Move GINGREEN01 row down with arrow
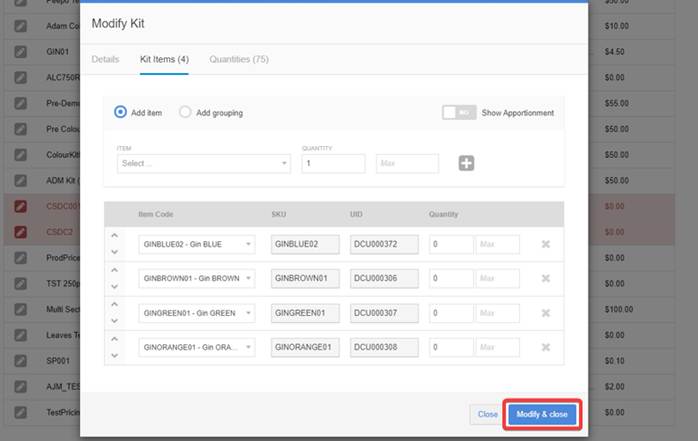Screen dimensions: 698x441 point(114,320)
